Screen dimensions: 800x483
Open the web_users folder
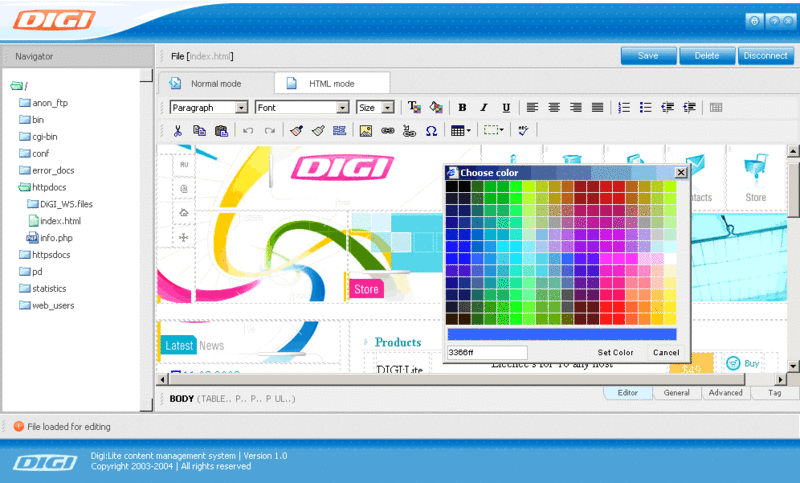pos(47,305)
